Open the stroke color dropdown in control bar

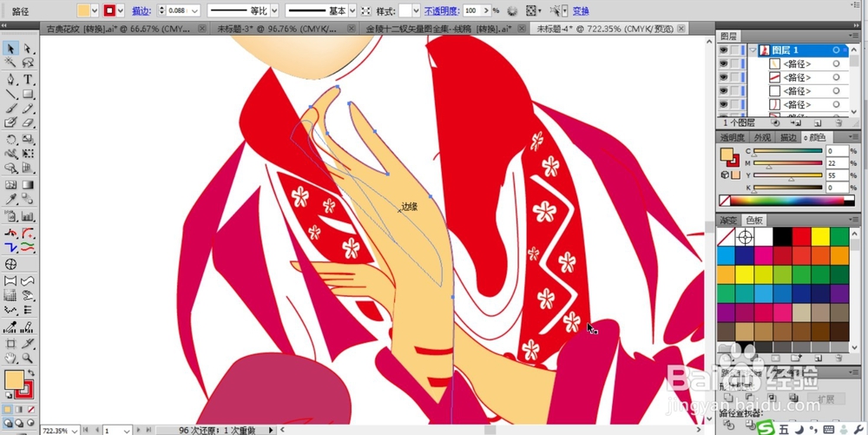click(122, 10)
